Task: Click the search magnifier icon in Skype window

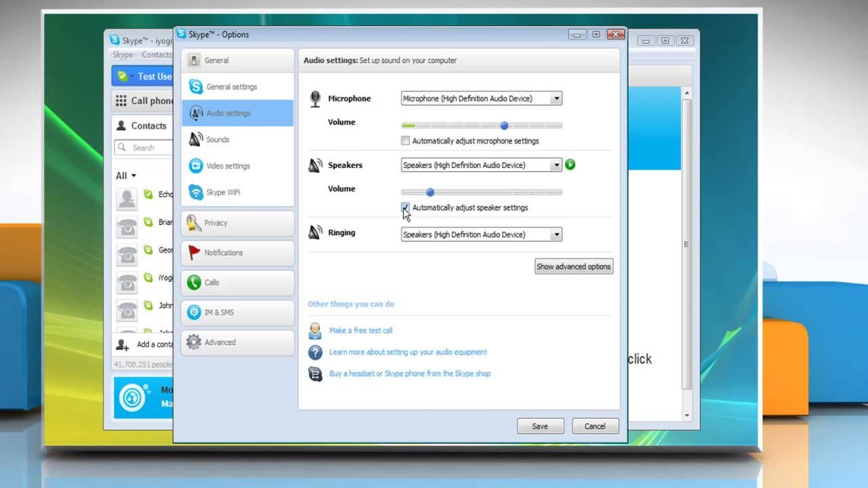Action: (x=122, y=148)
